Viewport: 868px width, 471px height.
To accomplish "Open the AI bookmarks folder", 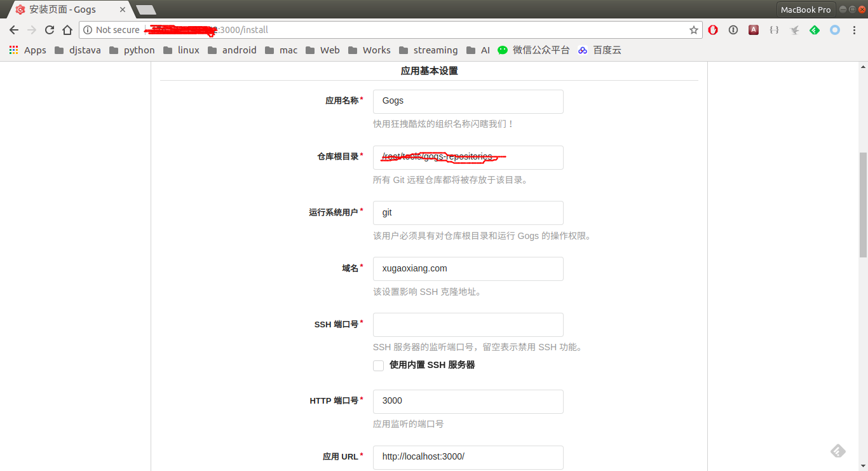I will [478, 50].
